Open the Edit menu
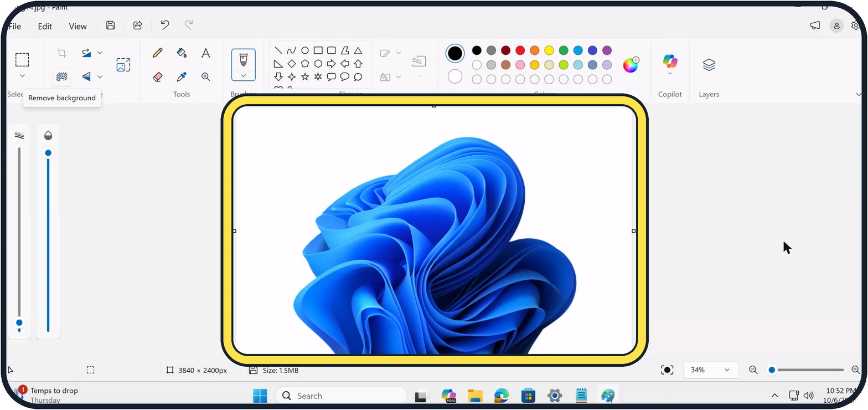The height and width of the screenshot is (410, 868). pyautogui.click(x=45, y=26)
